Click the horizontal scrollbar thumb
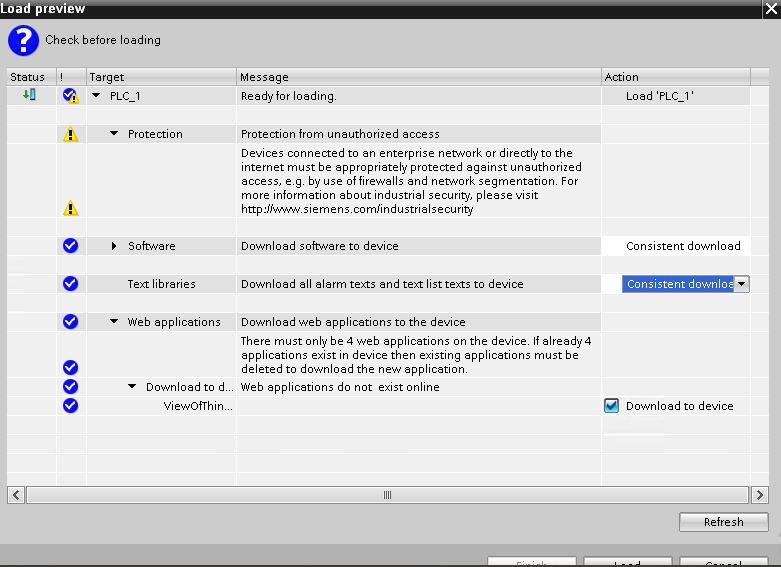 [388, 495]
